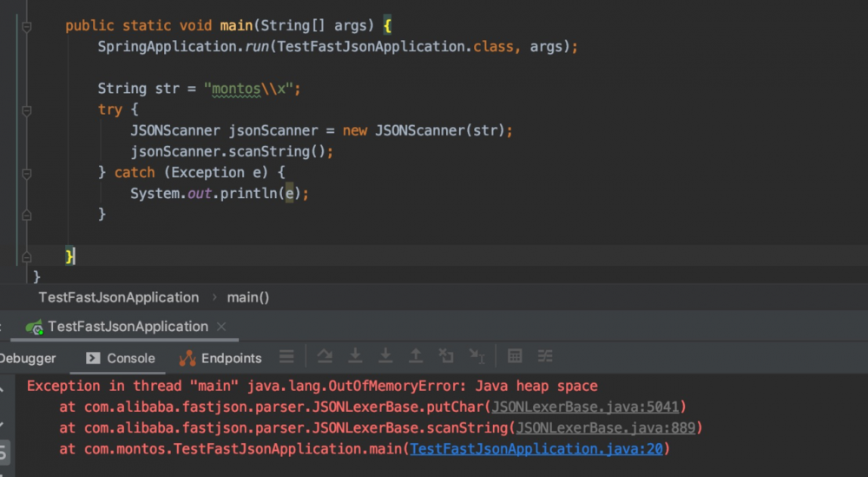This screenshot has height=477, width=868.
Task: Collapse the try block fold marker
Action: point(27,110)
